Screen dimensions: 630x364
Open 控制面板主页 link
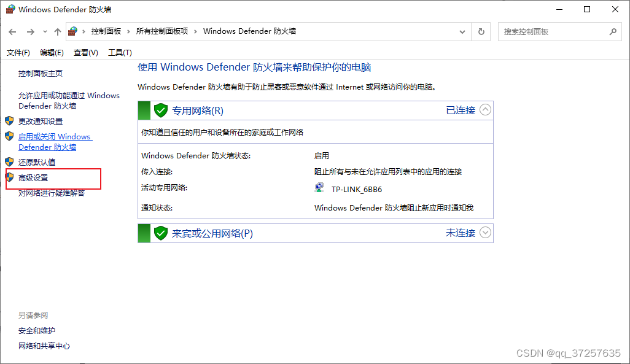tap(40, 74)
